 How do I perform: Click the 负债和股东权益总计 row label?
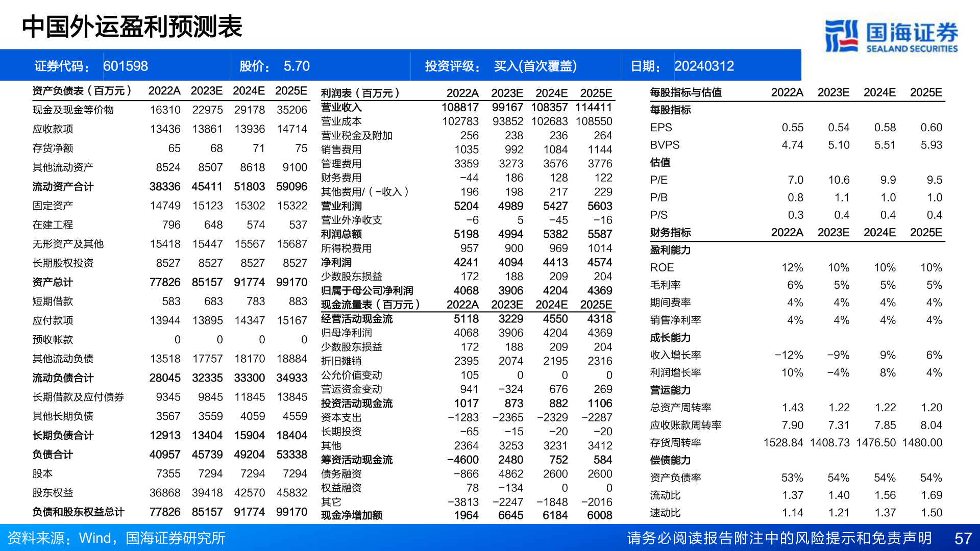click(x=78, y=512)
